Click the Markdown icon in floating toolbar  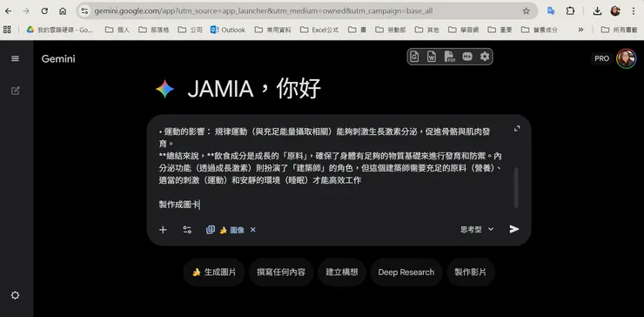click(467, 57)
